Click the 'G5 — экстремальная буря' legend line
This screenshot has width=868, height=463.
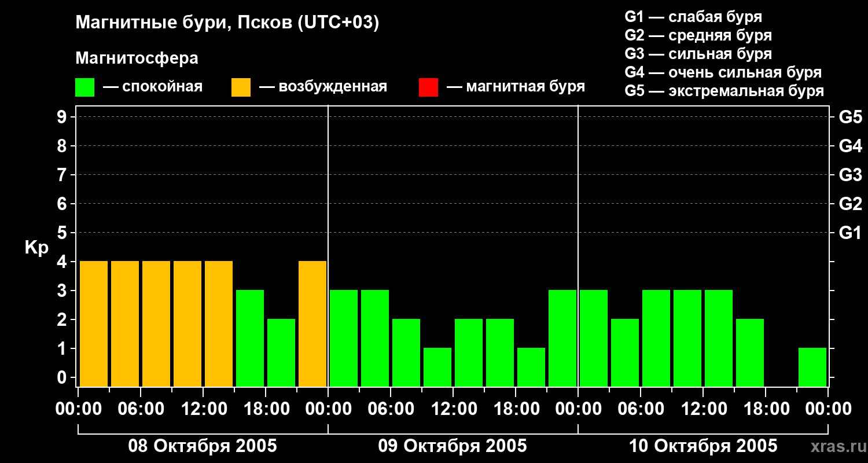724,91
